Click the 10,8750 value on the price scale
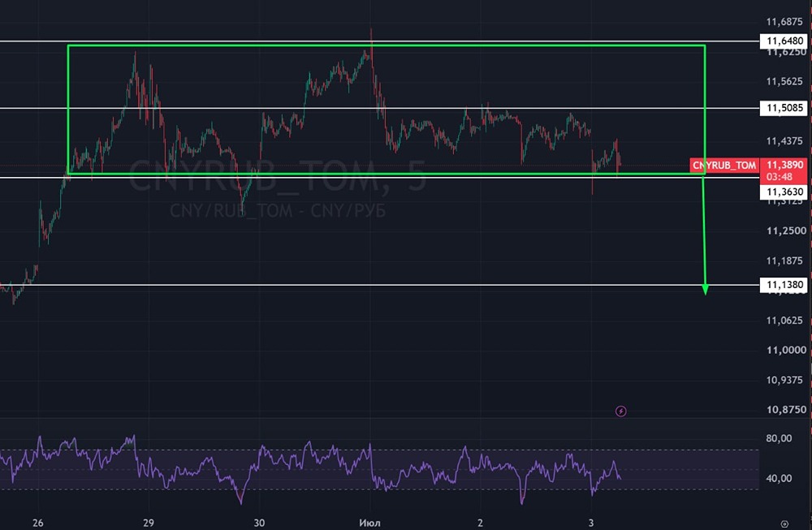812x530 pixels. [x=786, y=409]
